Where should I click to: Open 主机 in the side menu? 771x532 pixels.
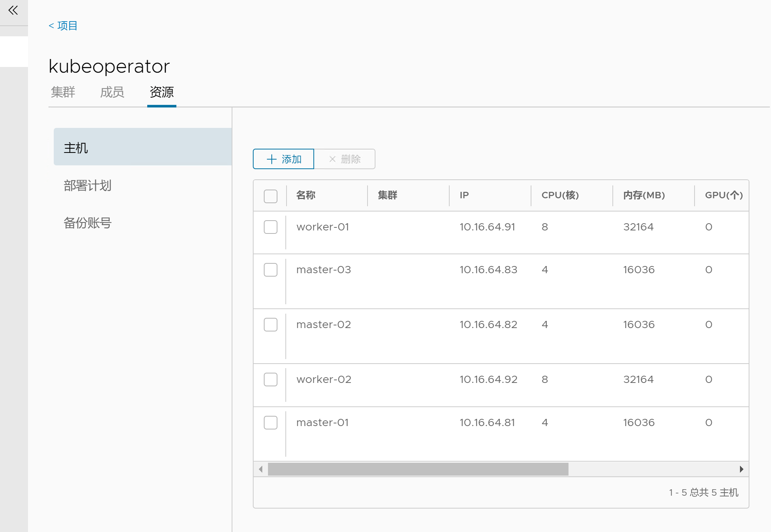click(x=143, y=147)
